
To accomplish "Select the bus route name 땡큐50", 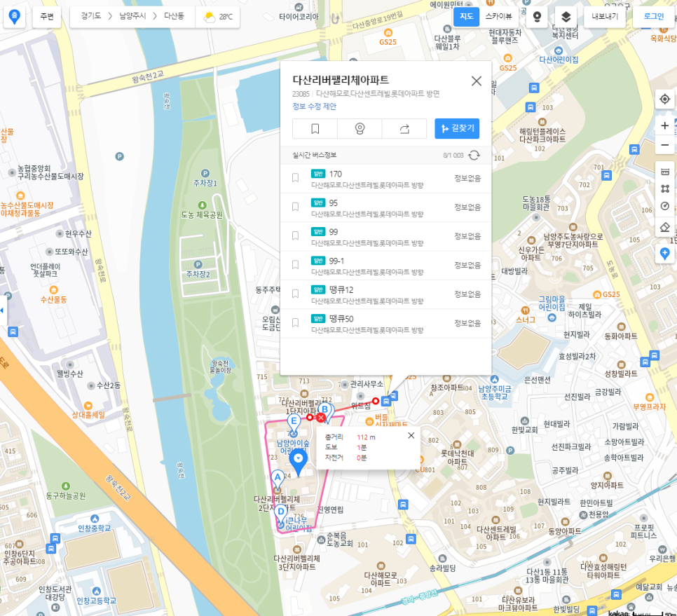I will 341,319.
